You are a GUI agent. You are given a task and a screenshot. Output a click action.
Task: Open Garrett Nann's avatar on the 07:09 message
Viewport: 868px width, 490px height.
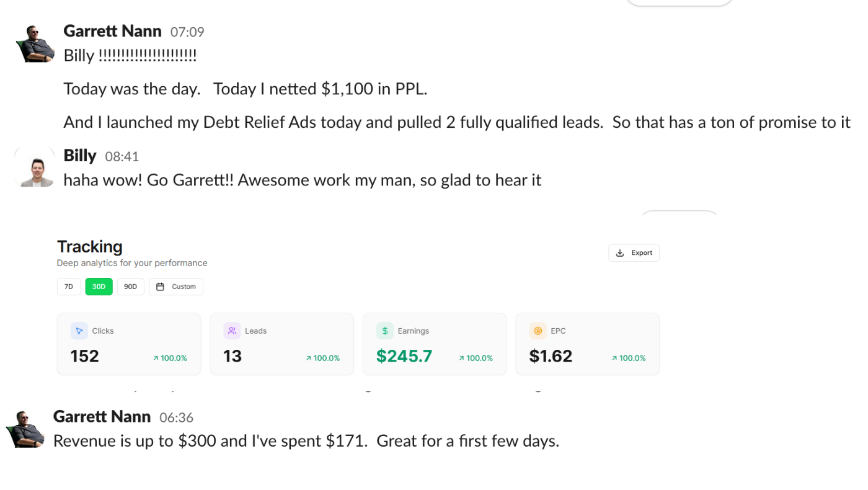(x=35, y=43)
